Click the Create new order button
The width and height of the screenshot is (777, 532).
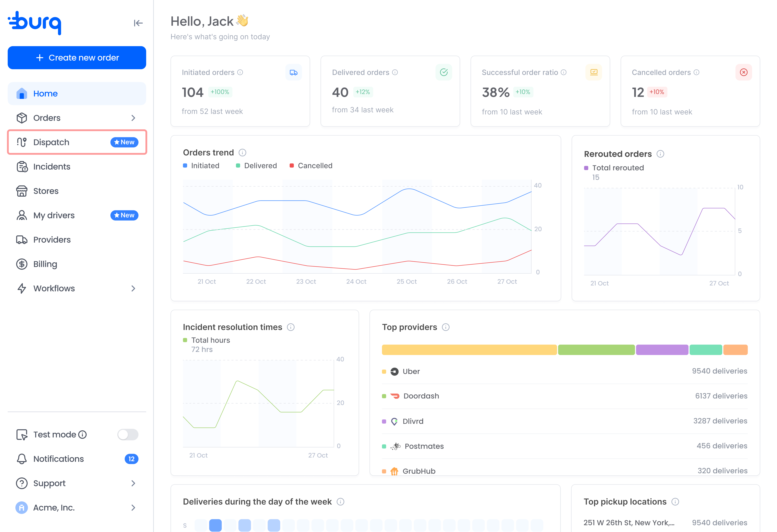[77, 58]
